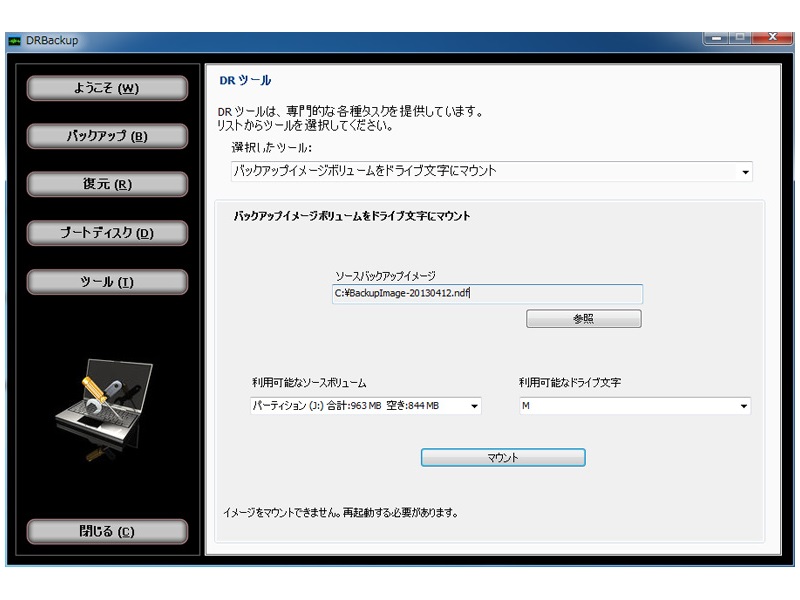800x600 pixels.
Task: Click the 参照 browse button
Action: pos(584,318)
